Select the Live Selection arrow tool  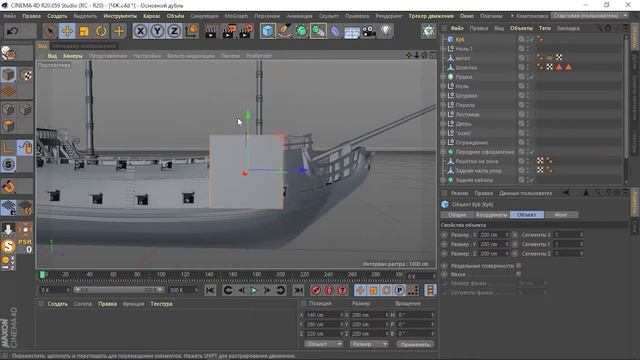click(x=50, y=31)
